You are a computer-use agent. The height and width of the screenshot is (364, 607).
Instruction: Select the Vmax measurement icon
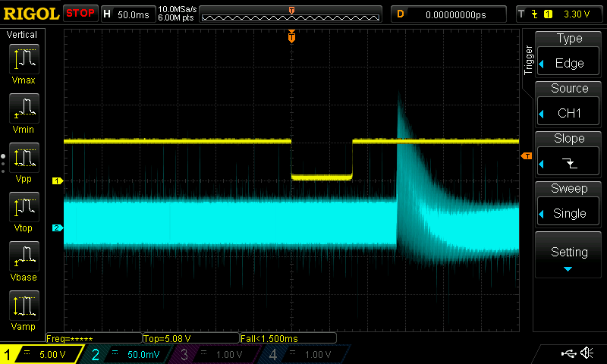pos(27,63)
